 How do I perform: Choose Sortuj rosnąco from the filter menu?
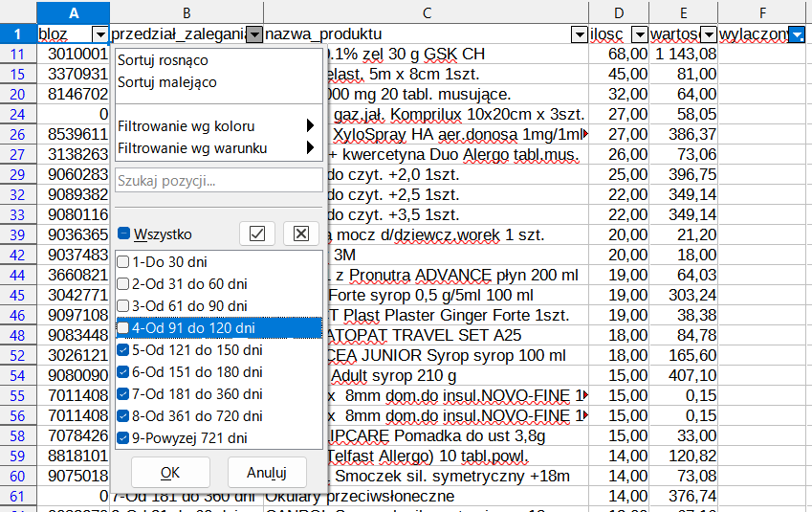(163, 60)
